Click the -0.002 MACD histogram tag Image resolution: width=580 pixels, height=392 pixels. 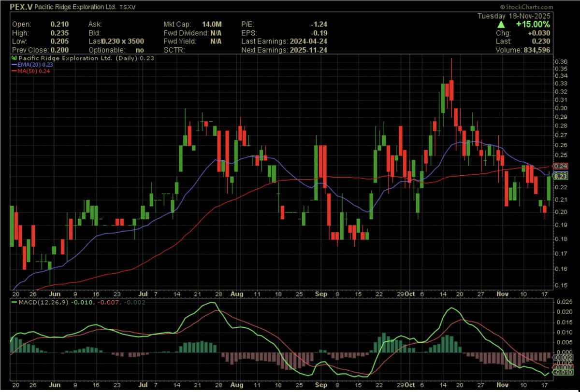click(x=562, y=357)
